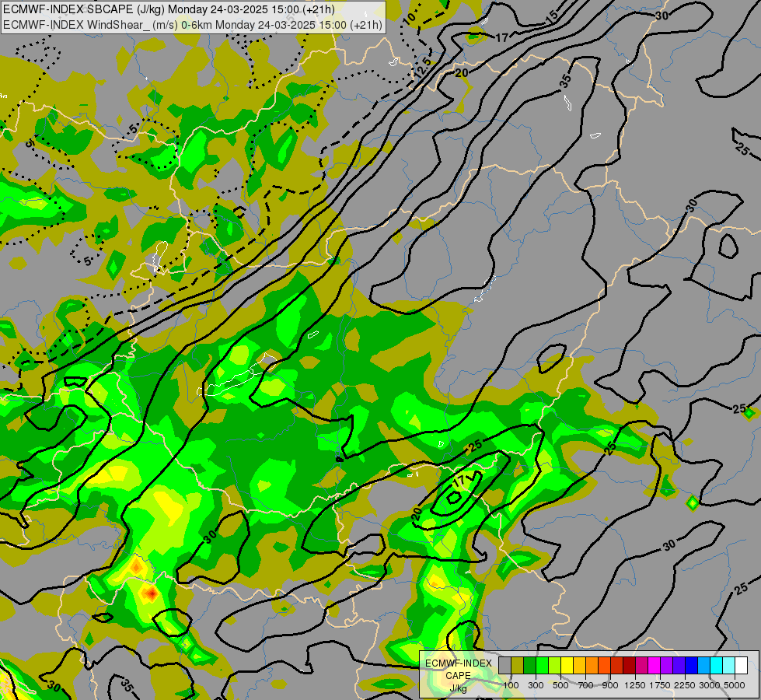
Task: Click the CAPE title in the legend
Action: point(459,675)
